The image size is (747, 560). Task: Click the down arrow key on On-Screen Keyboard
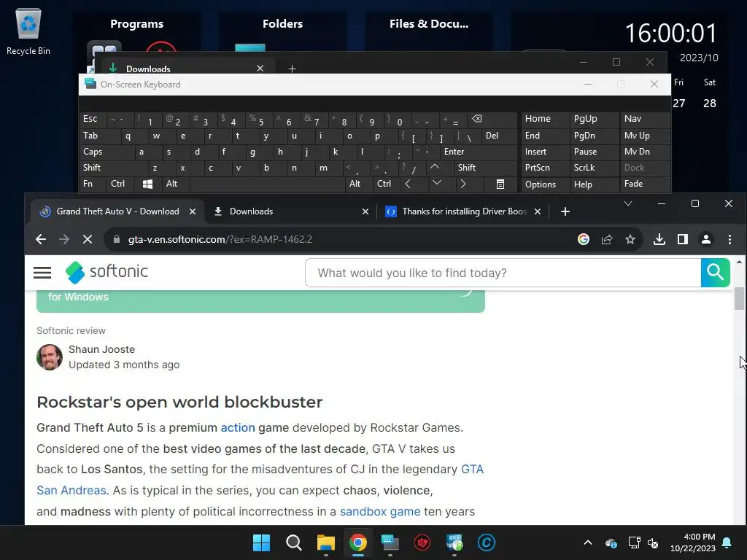[x=436, y=183]
